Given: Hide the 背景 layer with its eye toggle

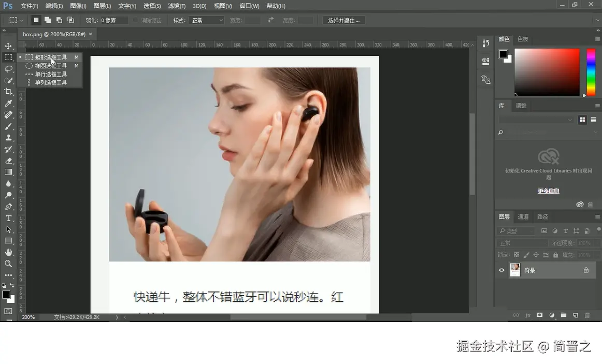Looking at the screenshot, I should point(501,270).
